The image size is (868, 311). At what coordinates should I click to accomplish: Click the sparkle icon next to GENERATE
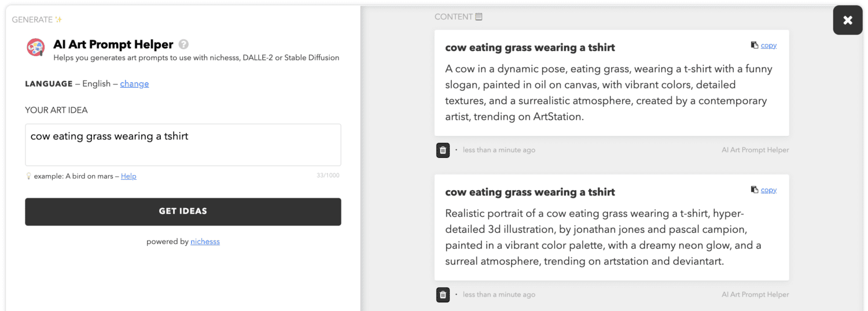(x=58, y=20)
